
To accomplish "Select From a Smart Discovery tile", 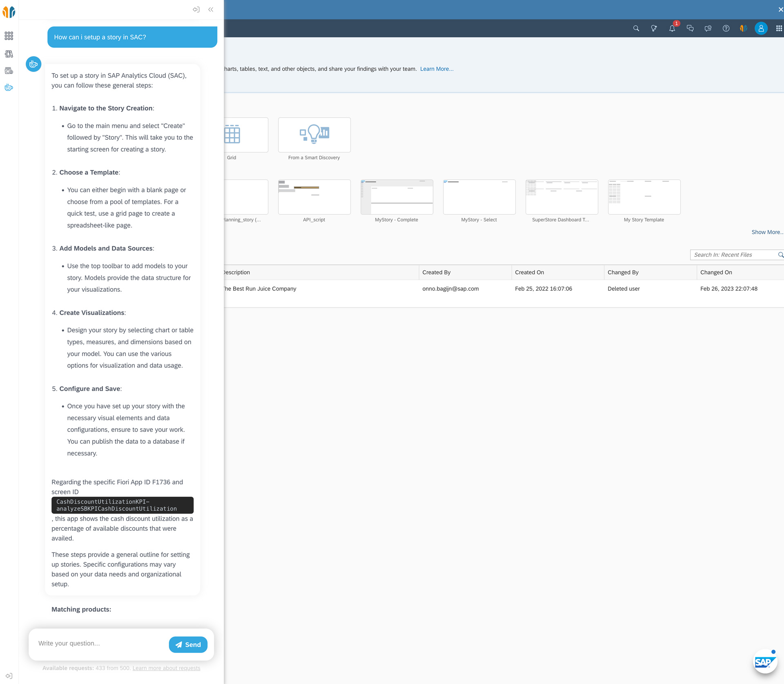I will [314, 135].
